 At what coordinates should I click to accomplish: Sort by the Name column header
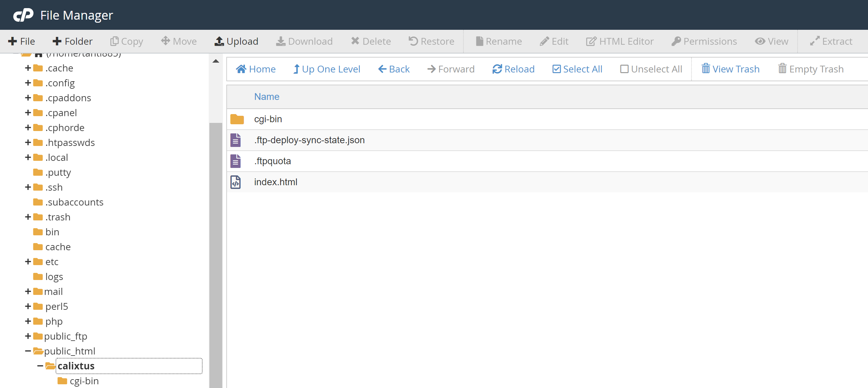(267, 97)
